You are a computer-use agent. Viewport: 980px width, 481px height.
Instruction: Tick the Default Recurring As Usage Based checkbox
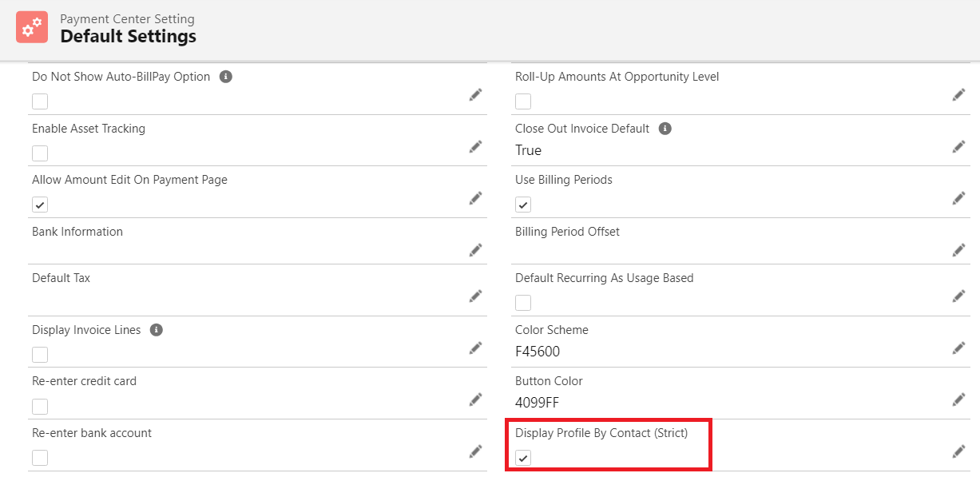point(523,303)
